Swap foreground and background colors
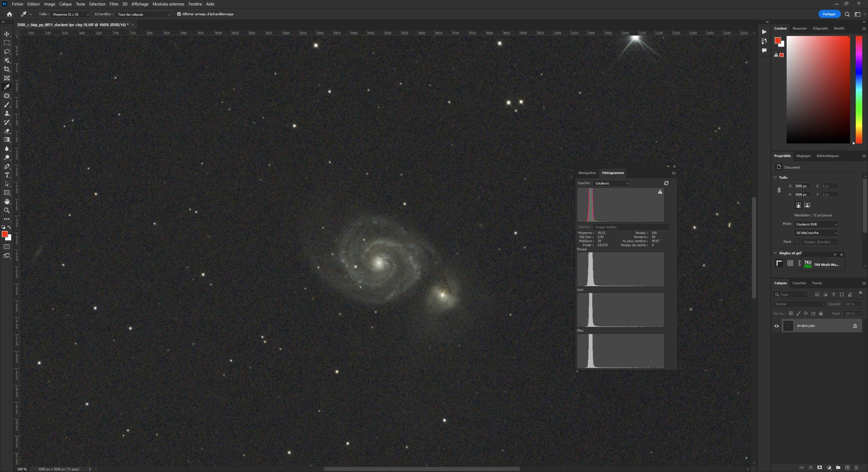Image resolution: width=868 pixels, height=472 pixels. (9, 227)
